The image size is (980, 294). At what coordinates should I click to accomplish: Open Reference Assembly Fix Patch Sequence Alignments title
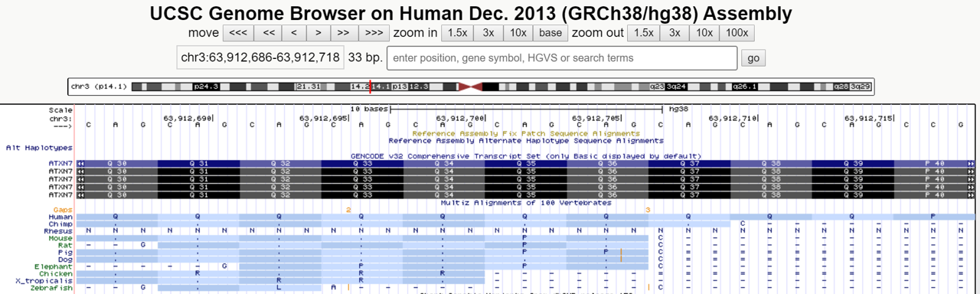pyautogui.click(x=526, y=132)
